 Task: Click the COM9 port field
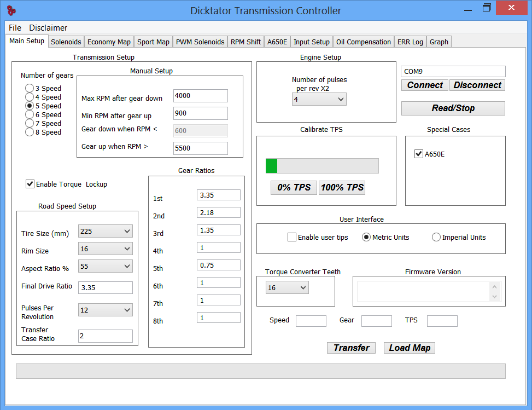[x=453, y=71]
